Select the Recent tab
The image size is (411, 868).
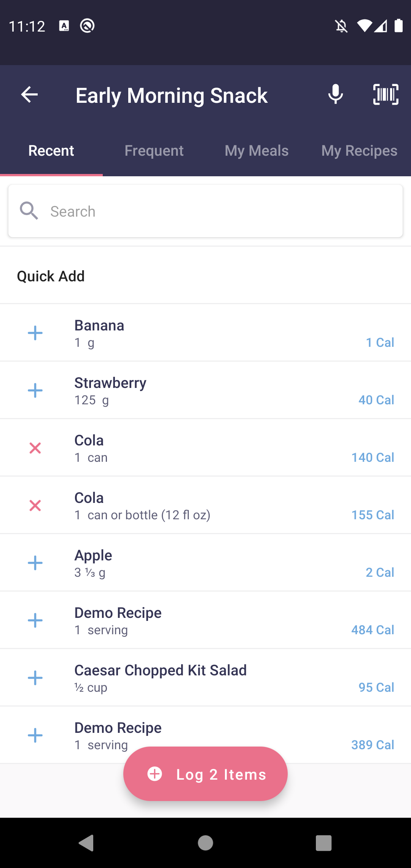point(51,151)
